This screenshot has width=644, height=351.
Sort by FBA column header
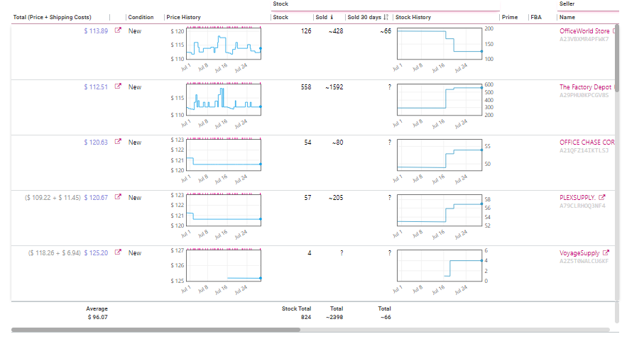pos(536,17)
